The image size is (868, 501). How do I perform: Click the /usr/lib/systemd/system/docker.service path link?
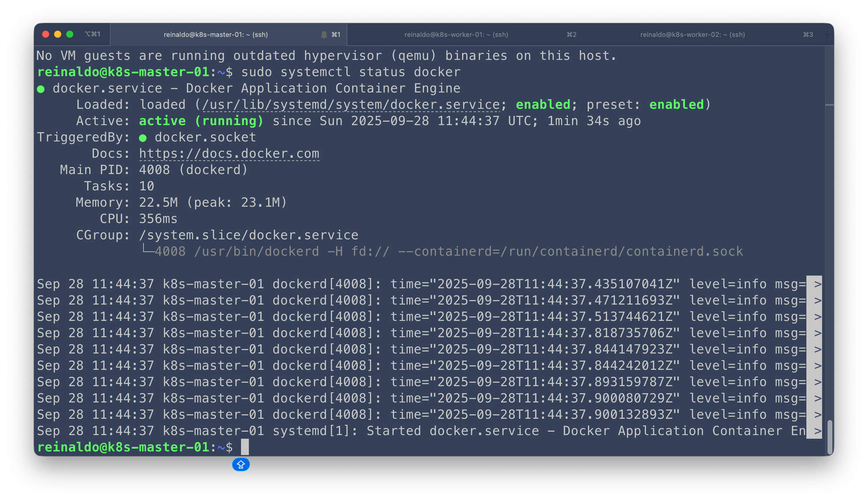click(351, 105)
